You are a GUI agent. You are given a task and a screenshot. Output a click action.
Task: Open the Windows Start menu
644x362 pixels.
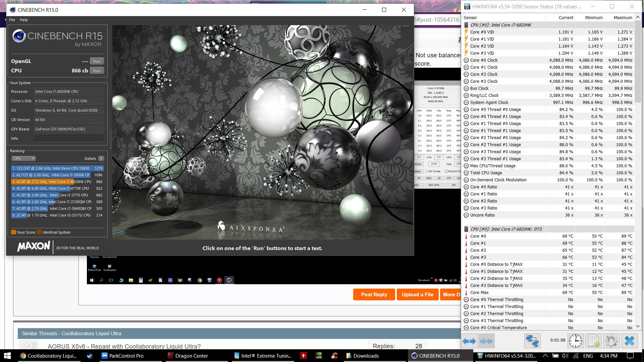click(x=7, y=356)
